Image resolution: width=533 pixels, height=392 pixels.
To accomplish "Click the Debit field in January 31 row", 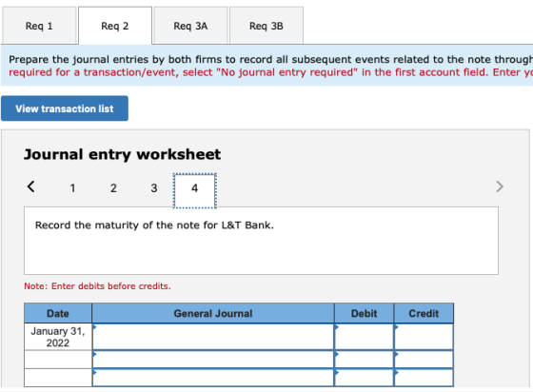I will coord(364,337).
